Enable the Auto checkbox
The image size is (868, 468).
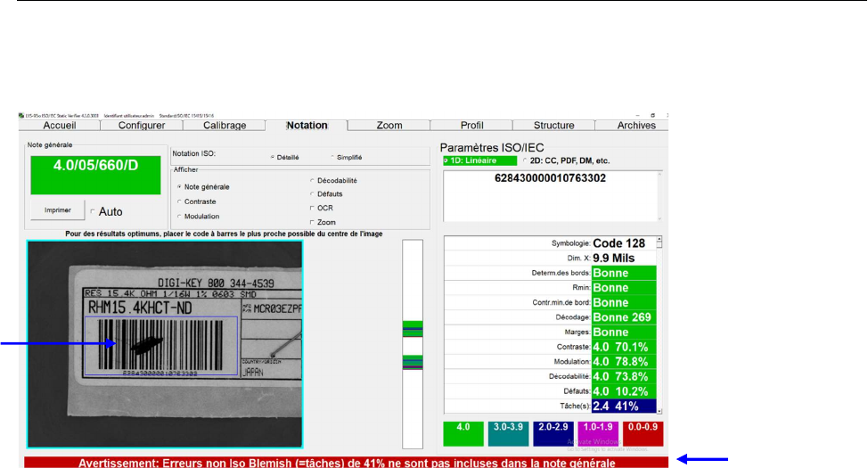click(x=93, y=211)
